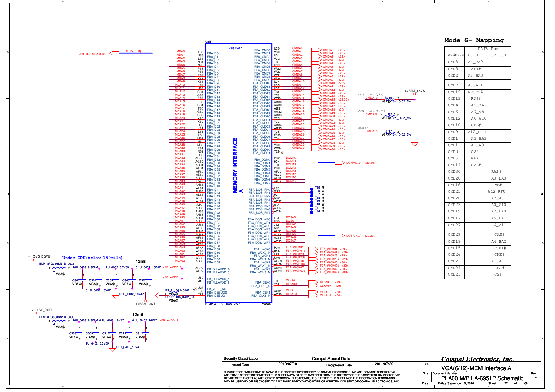Click the FBA_CLK1_N pin name
The image size is (555, 392).
(x=261, y=296)
